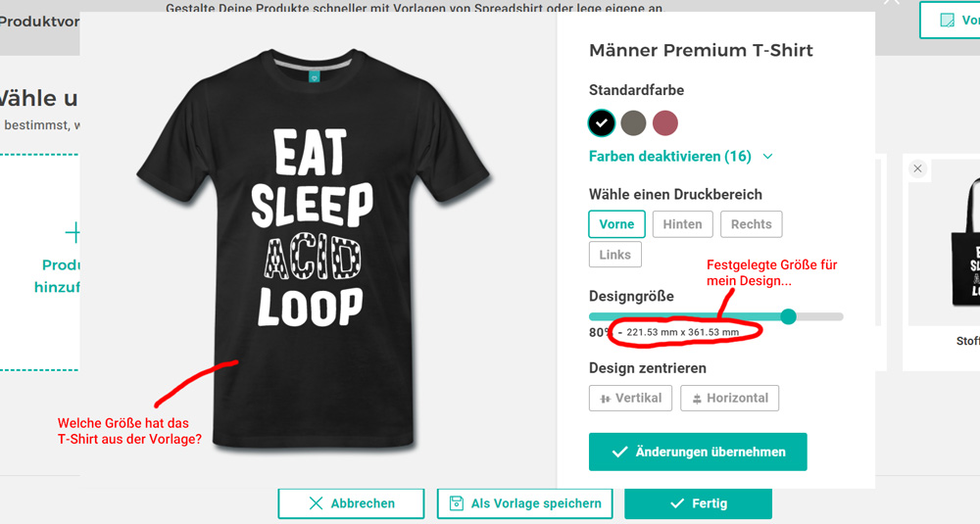980x524 pixels.
Task: Open the Farben deaktivieren color list
Action: (669, 157)
